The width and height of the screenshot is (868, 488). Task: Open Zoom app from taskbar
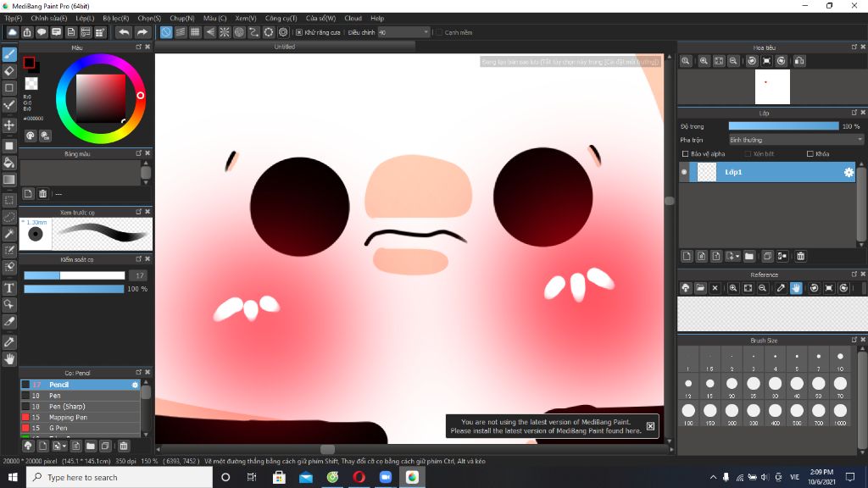pos(386,477)
